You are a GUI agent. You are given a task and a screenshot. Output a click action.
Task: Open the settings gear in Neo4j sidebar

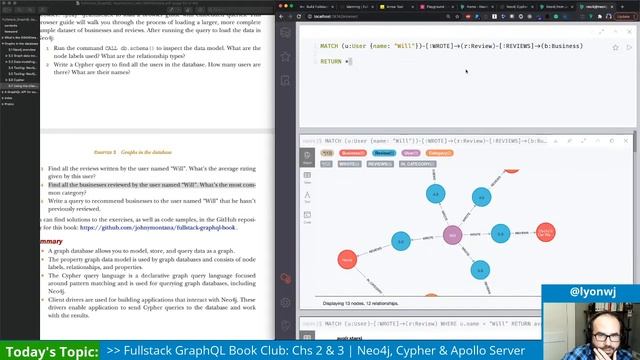pyautogui.click(x=286, y=302)
